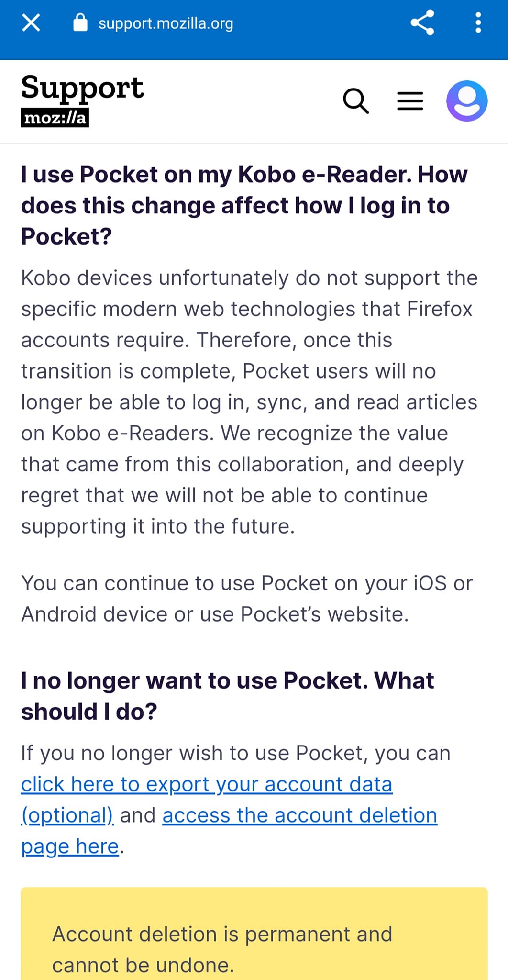Open the search magnifier icon
Screen dimensions: 508x980
pos(356,101)
